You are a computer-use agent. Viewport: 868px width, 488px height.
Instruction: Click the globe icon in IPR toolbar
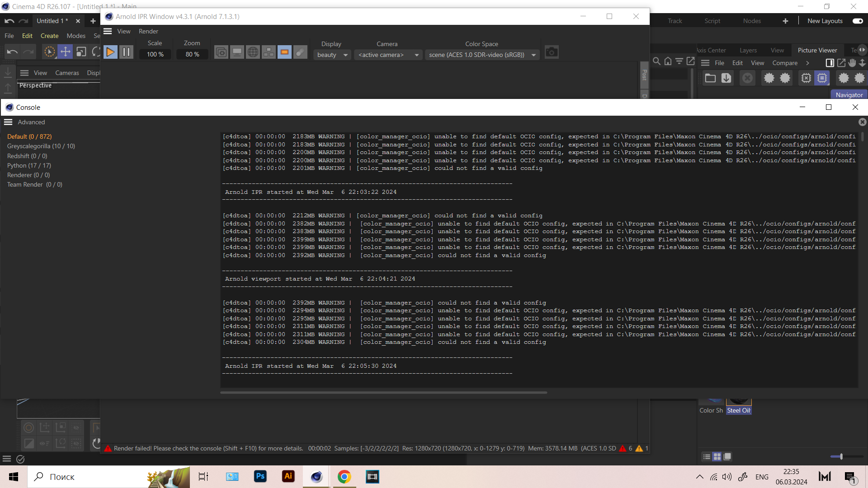[253, 52]
